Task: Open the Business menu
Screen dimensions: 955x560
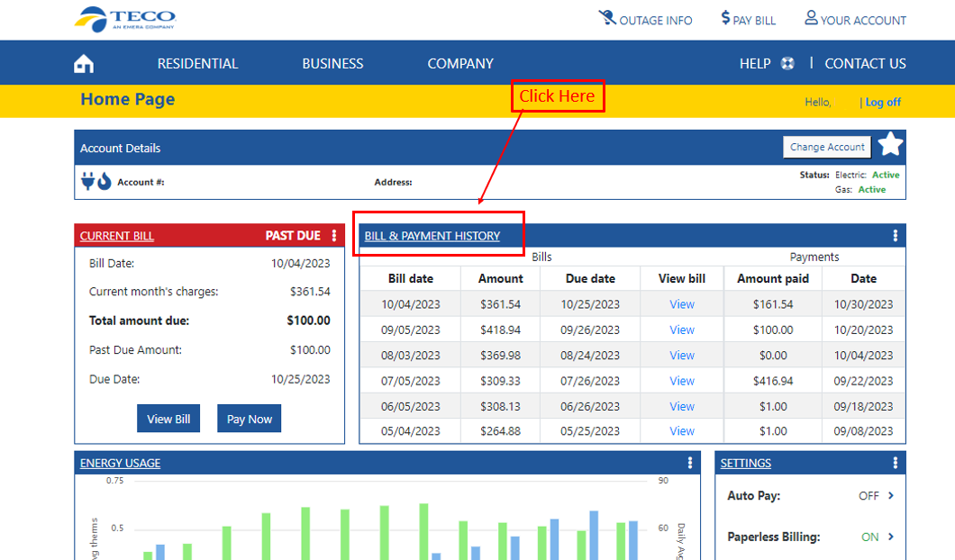Action: pyautogui.click(x=332, y=64)
